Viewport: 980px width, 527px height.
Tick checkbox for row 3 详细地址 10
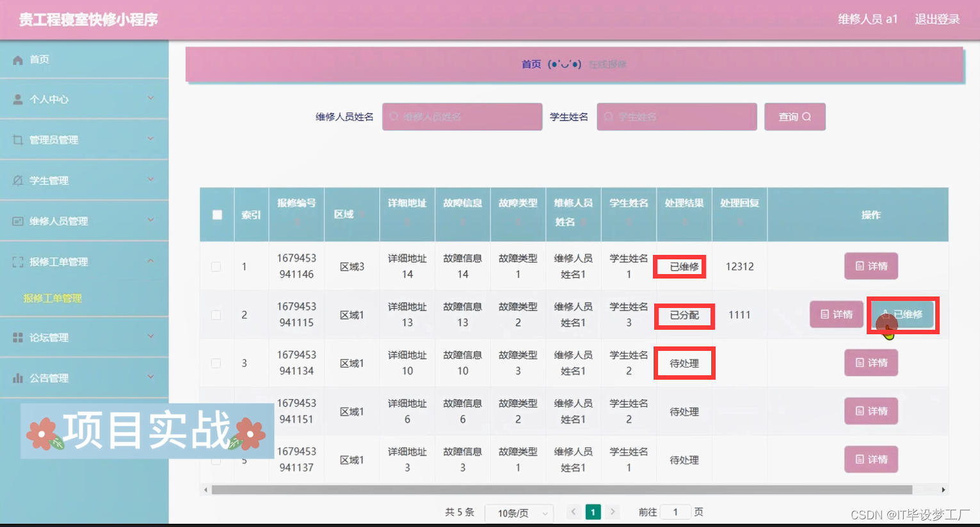tap(216, 363)
